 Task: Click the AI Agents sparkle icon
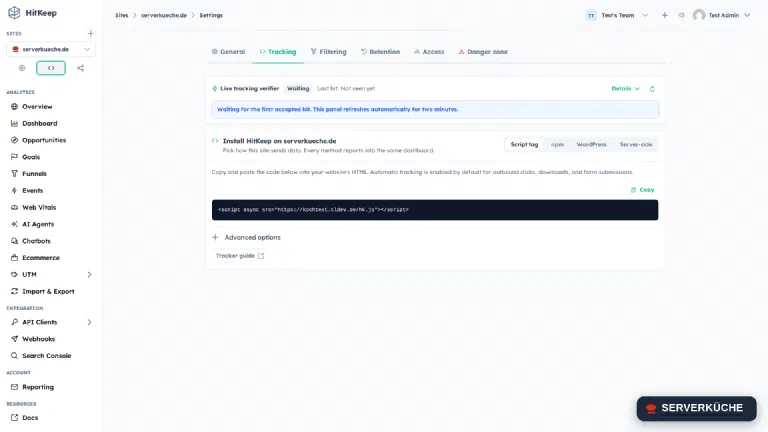pos(14,224)
